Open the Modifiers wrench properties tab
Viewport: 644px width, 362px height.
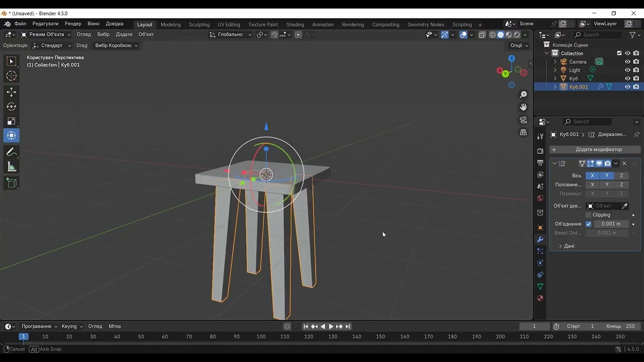(x=540, y=239)
